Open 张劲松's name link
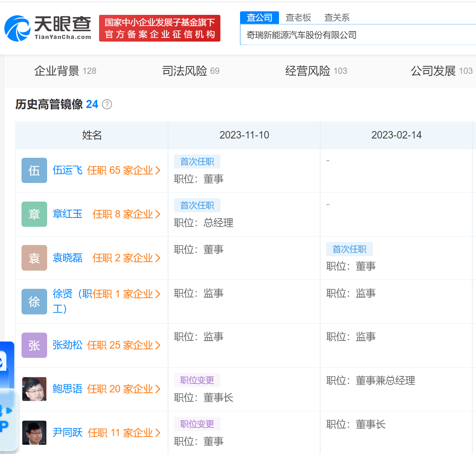 [x=68, y=345]
